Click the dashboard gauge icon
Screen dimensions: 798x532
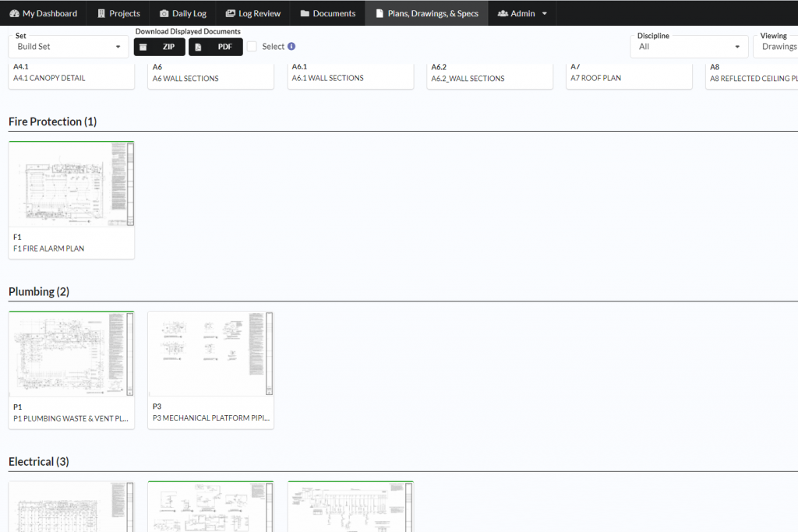coord(14,13)
